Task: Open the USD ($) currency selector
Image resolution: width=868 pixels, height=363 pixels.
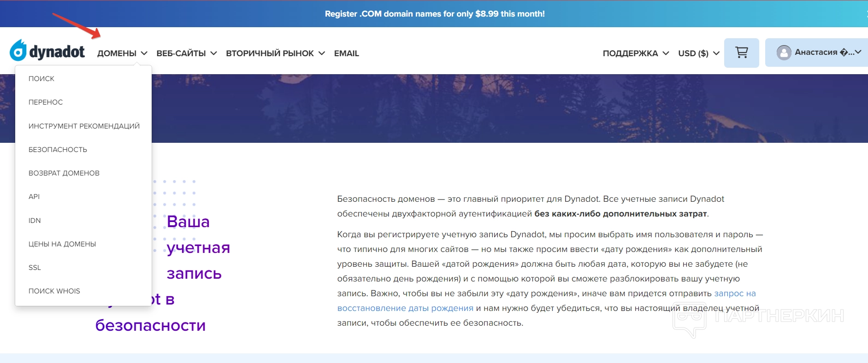Action: tap(699, 53)
